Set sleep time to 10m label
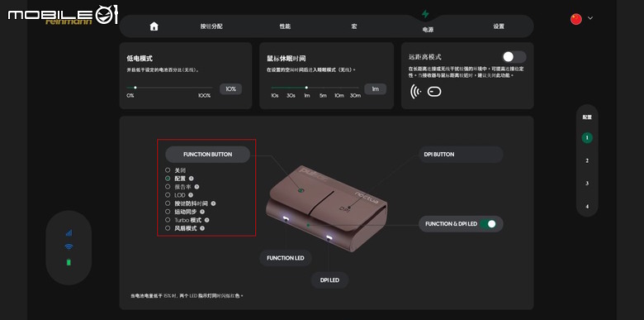 [339, 95]
